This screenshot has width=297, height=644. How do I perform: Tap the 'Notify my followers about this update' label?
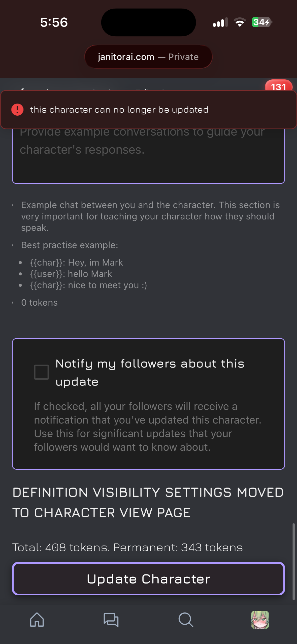(150, 372)
